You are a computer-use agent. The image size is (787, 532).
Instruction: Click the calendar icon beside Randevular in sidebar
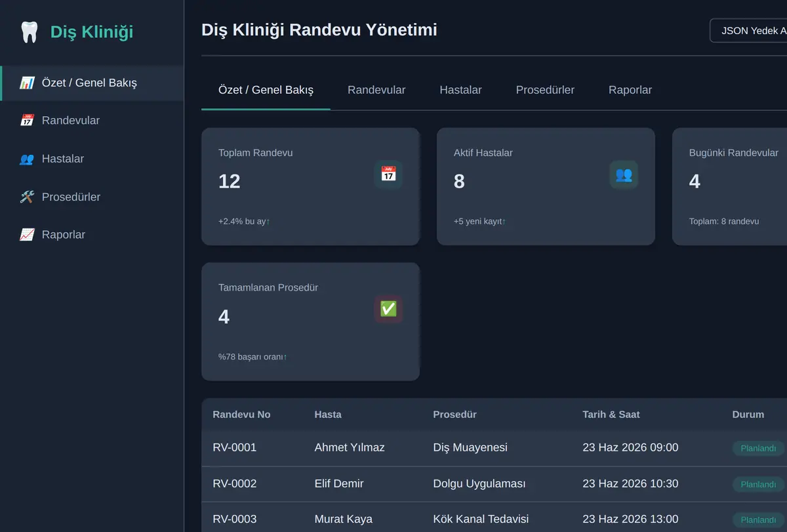pyautogui.click(x=27, y=121)
